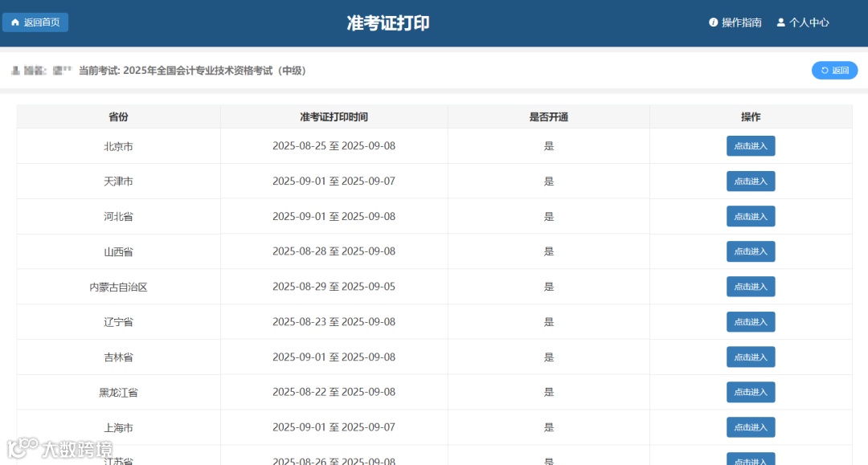Screen dimensions: 868x465
Task: Click 点击进入 for 吉林省
Action: [751, 357]
